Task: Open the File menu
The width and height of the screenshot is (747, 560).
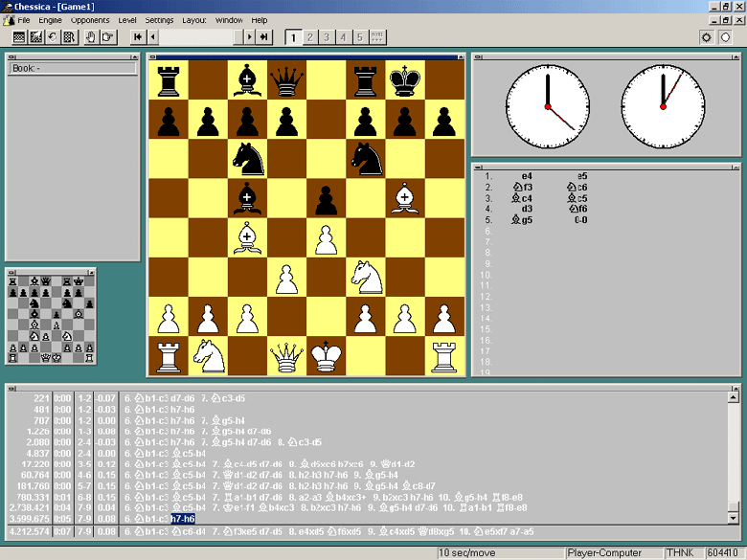Action: (x=24, y=20)
